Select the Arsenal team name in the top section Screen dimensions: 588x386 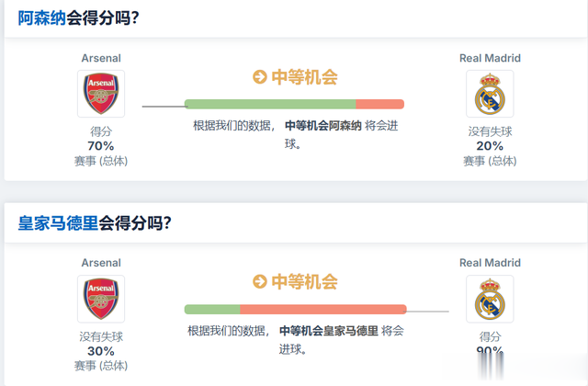101,58
